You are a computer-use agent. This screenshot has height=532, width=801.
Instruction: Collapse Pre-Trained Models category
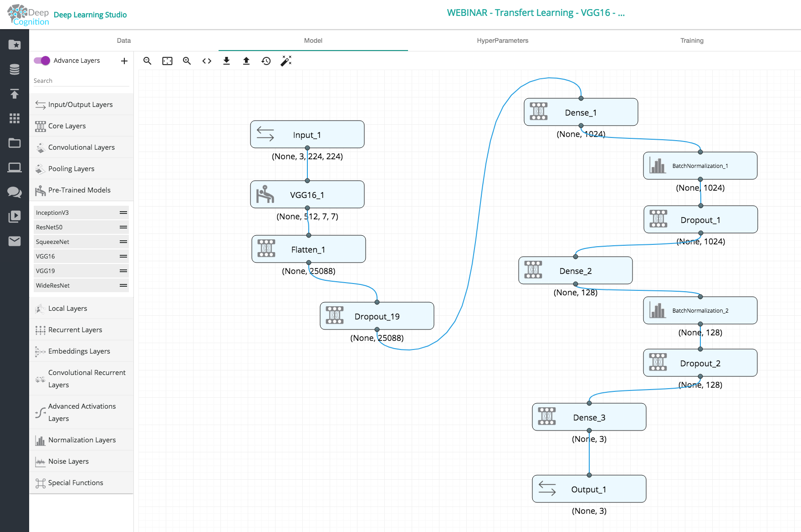coord(82,190)
